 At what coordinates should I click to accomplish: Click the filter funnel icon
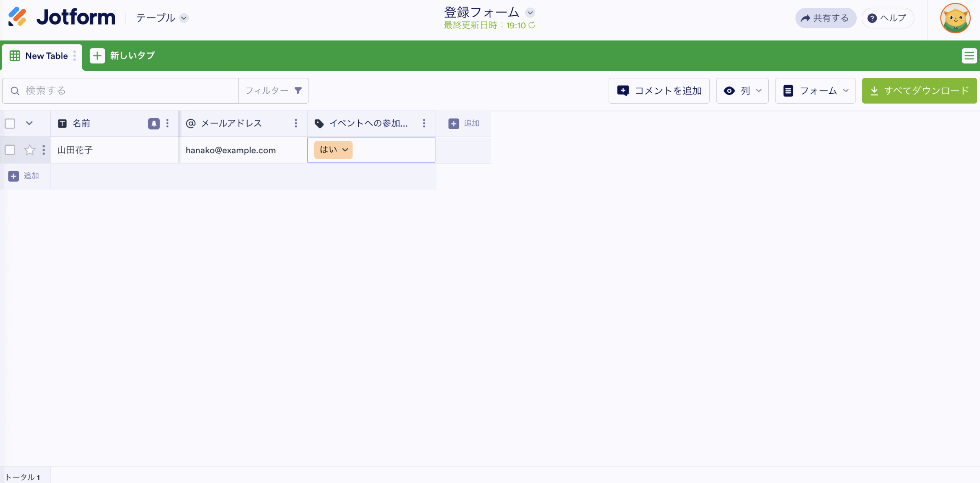tap(298, 91)
